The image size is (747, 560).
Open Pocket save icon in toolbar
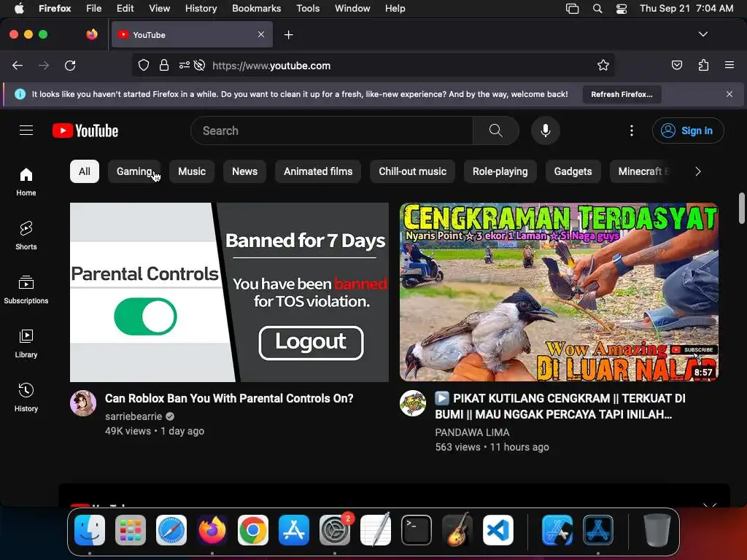coord(677,65)
